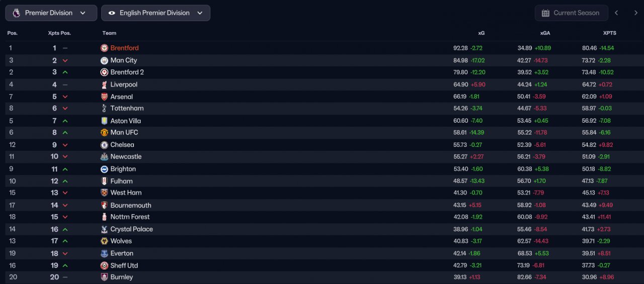The image size is (644, 284).
Task: Click the Arsenal crest icon
Action: pos(105,97)
